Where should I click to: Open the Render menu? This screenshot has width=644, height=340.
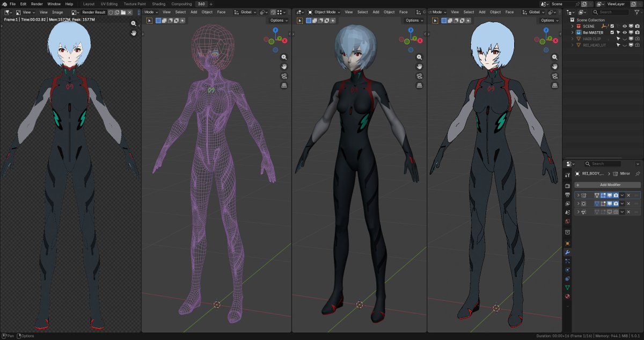tap(36, 4)
